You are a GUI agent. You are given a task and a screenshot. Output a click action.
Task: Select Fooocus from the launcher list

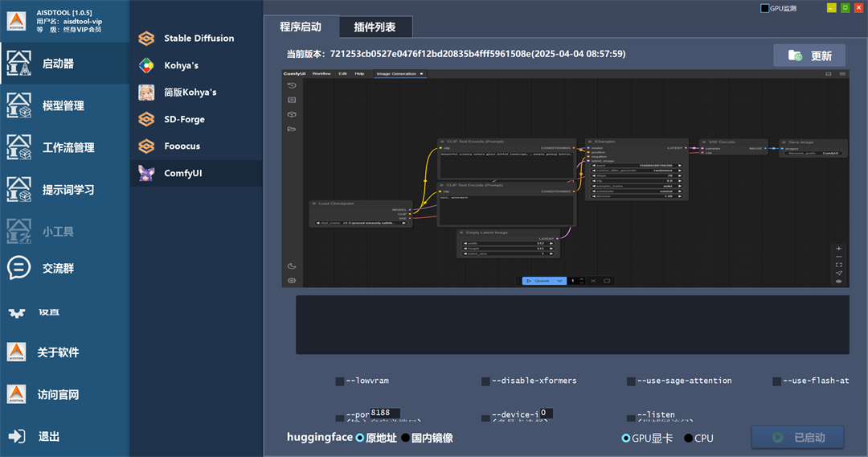pyautogui.click(x=182, y=146)
